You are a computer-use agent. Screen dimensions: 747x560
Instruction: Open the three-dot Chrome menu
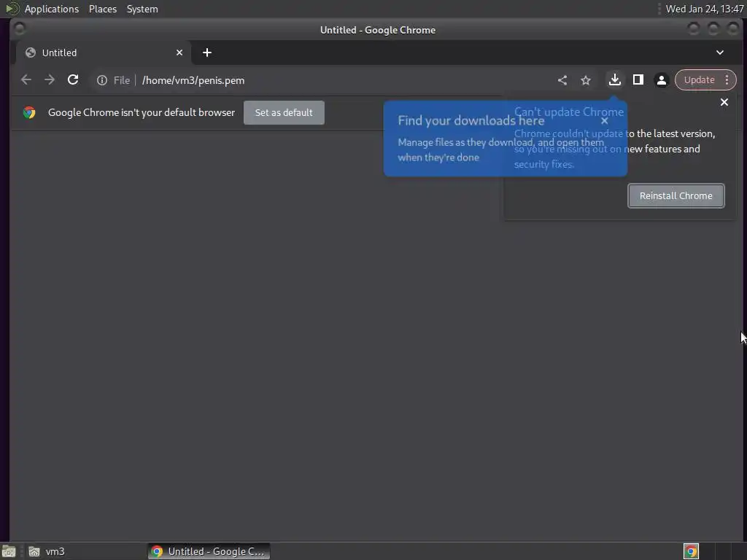click(x=727, y=80)
